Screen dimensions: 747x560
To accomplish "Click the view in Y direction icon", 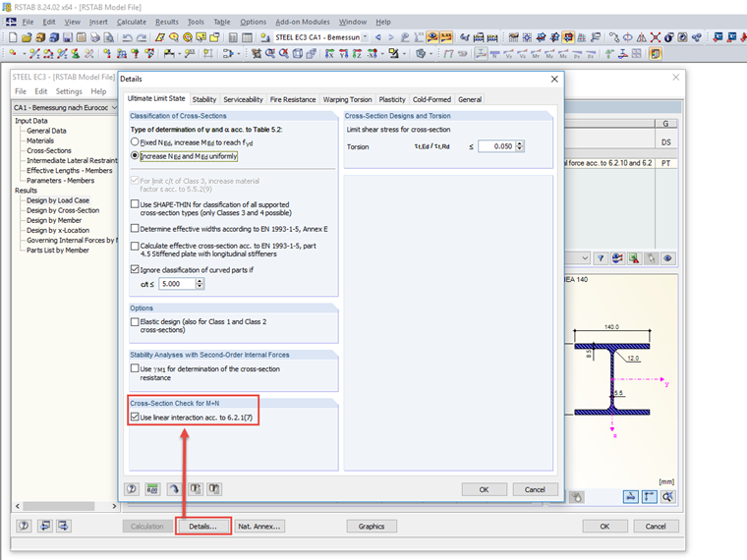I will [343, 53].
